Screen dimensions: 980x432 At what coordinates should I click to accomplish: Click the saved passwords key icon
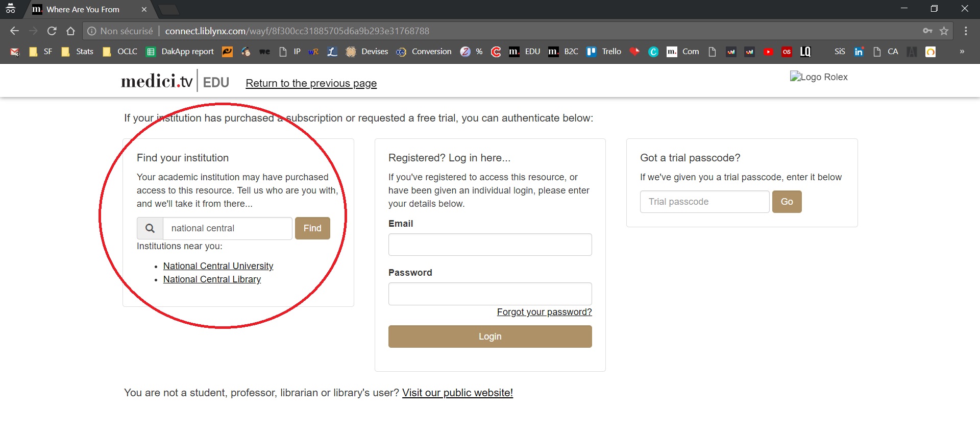927,31
